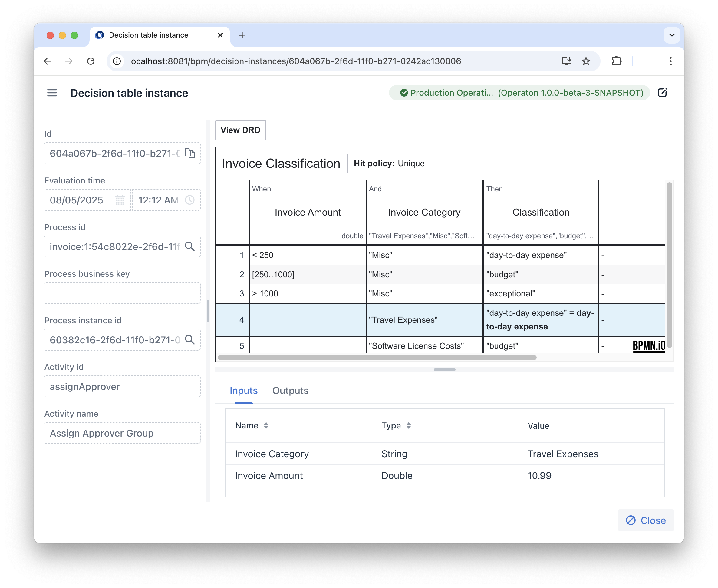Click the Invoice Category input row name
This screenshot has height=588, width=718.
[x=272, y=454]
